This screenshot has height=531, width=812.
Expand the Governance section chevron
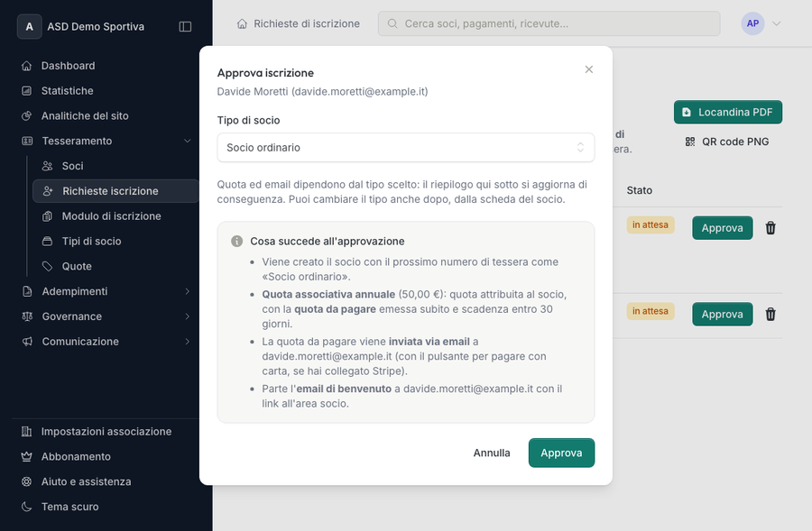(188, 316)
